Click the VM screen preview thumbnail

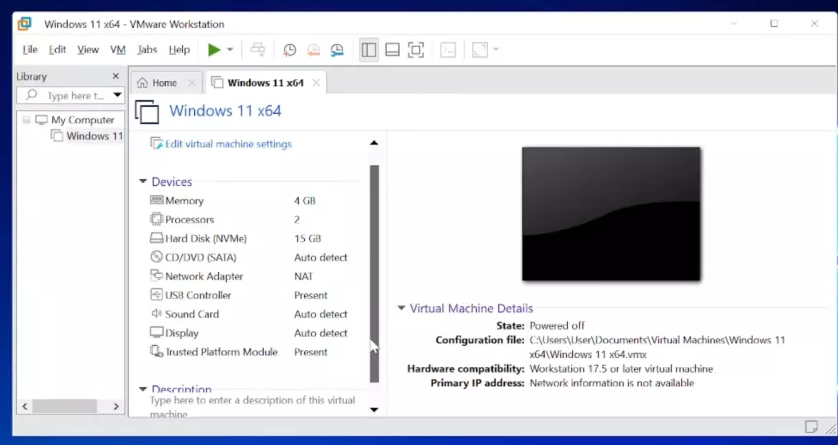pyautogui.click(x=611, y=214)
